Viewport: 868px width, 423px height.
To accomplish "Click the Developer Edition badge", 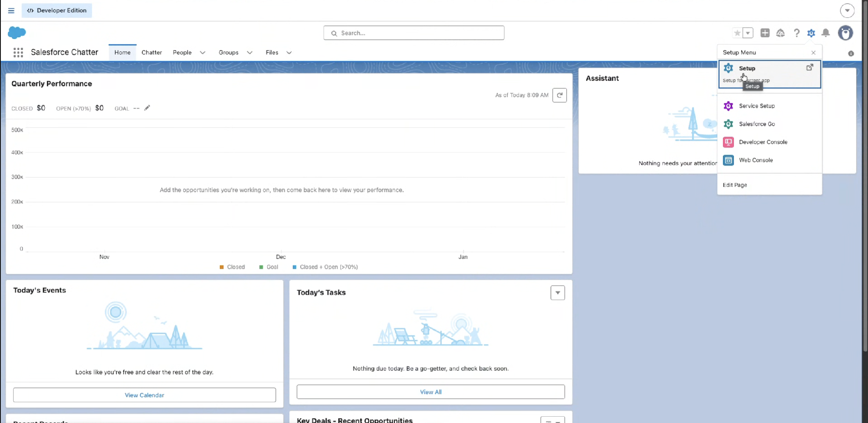I will tap(57, 11).
